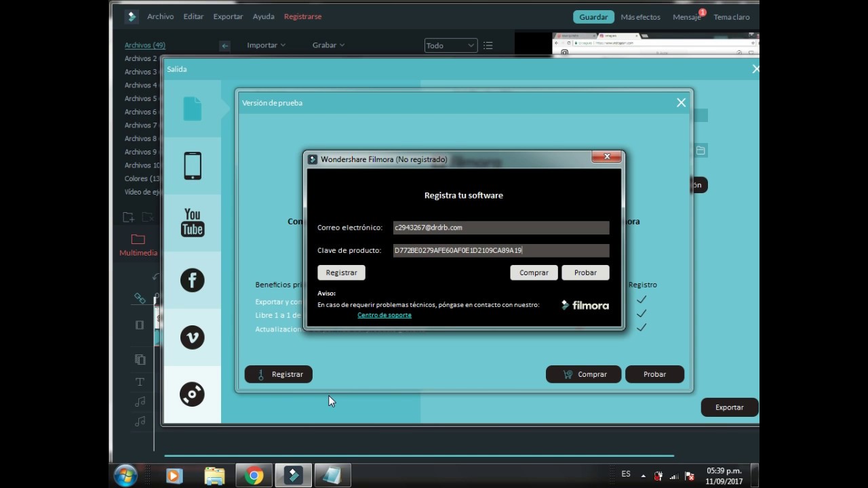This screenshot has width=868, height=488.
Task: Click the network signal tray icon
Action: coord(674,476)
